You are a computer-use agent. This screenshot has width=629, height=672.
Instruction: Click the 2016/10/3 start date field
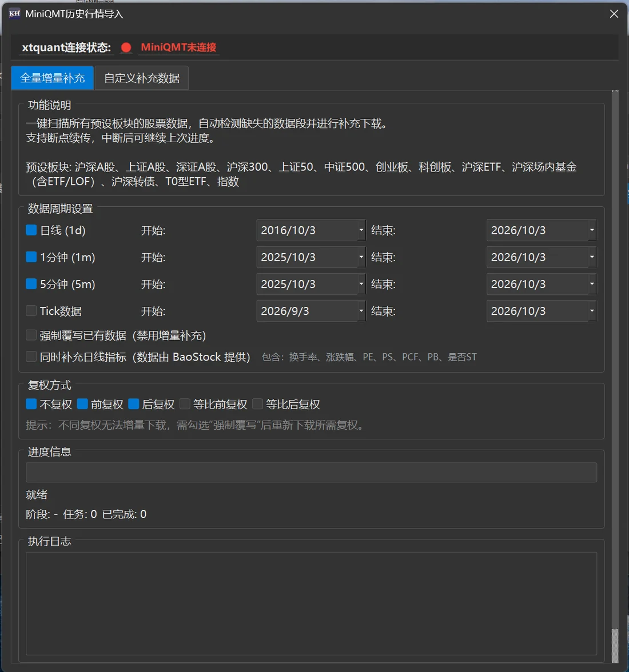311,230
